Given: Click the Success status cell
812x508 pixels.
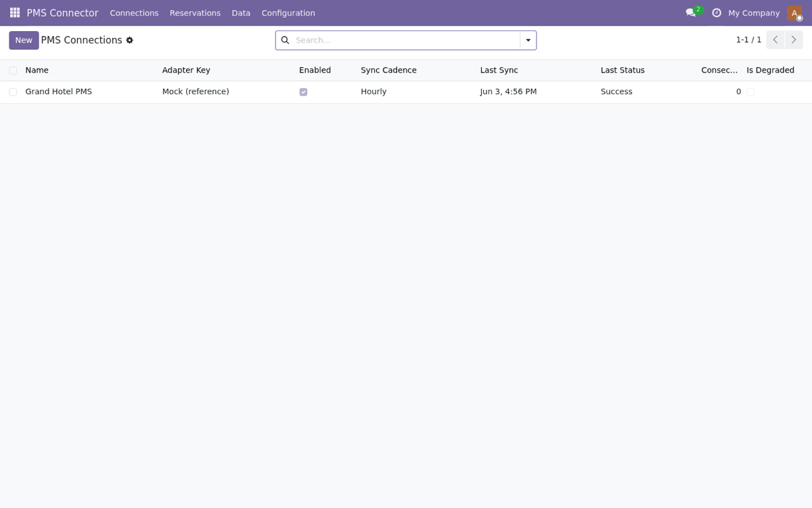Looking at the screenshot, I should pos(616,92).
